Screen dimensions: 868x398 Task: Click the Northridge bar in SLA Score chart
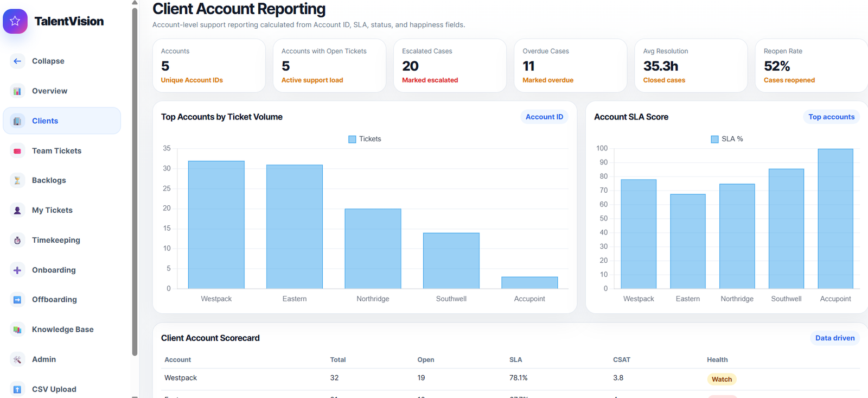737,236
